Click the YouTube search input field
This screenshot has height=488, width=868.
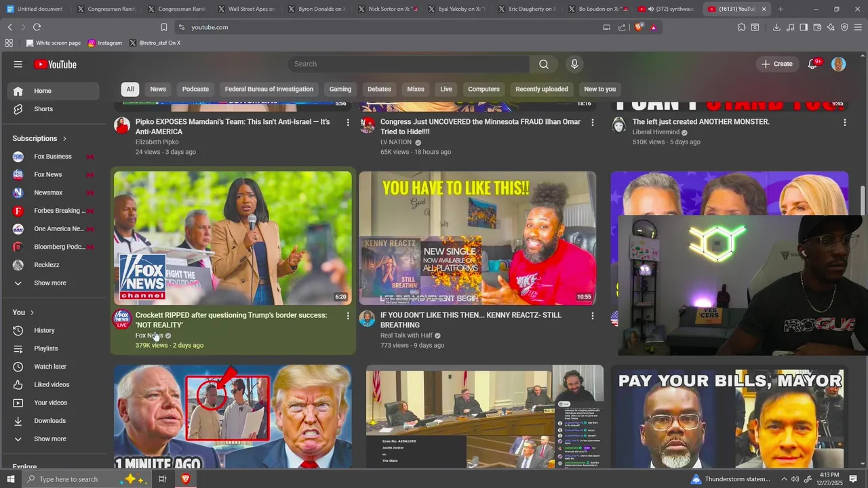pyautogui.click(x=409, y=64)
